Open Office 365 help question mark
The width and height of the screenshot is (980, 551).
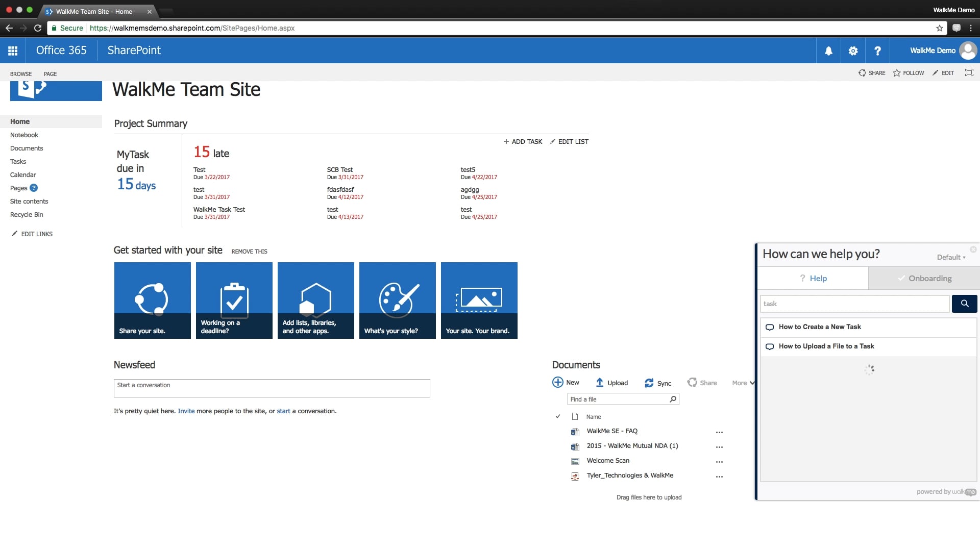click(x=877, y=51)
